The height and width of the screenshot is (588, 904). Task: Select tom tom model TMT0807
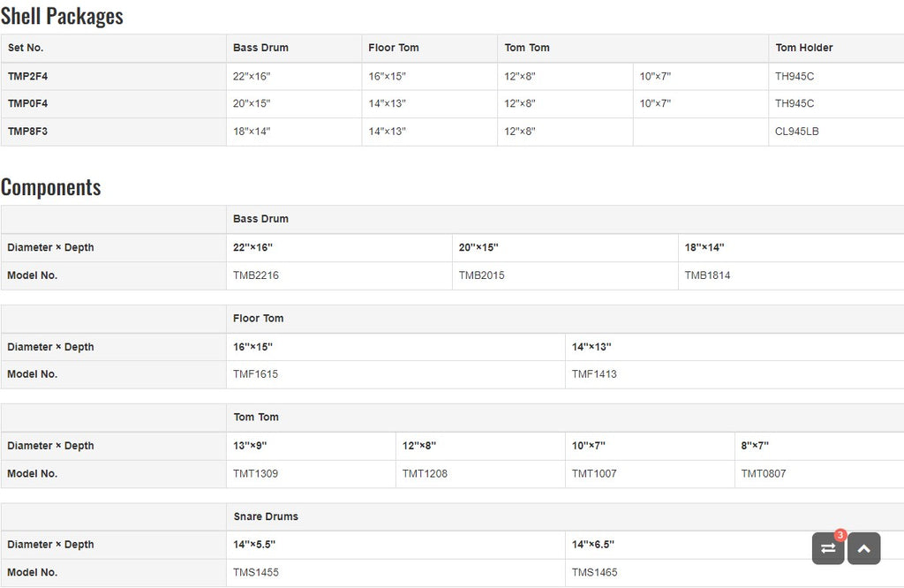(x=764, y=474)
